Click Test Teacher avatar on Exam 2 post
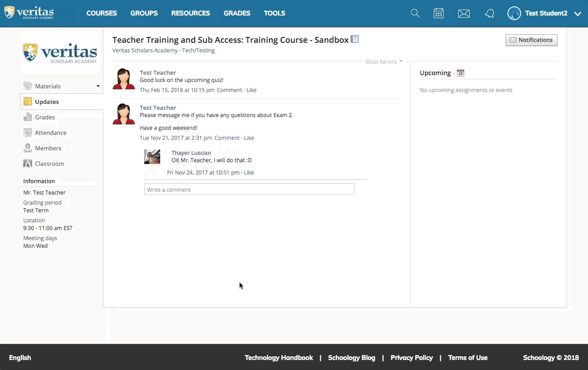This screenshot has height=370, width=588. click(x=124, y=114)
